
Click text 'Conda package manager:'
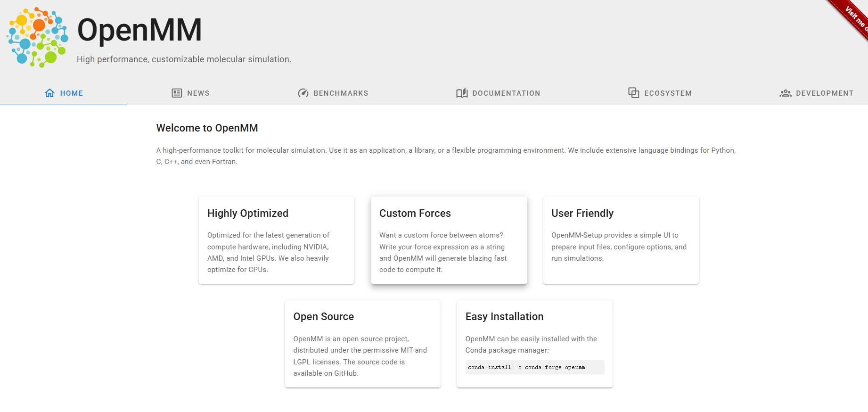coord(507,350)
